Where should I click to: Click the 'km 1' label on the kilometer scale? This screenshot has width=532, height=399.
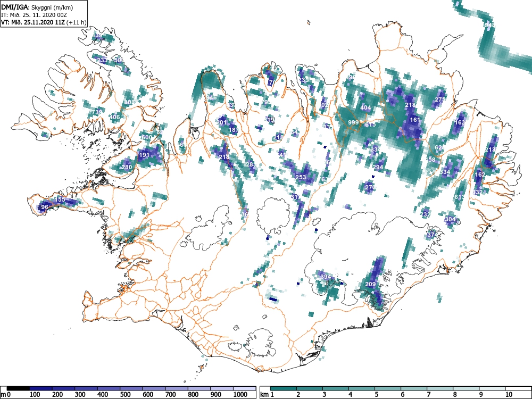pos(268,395)
